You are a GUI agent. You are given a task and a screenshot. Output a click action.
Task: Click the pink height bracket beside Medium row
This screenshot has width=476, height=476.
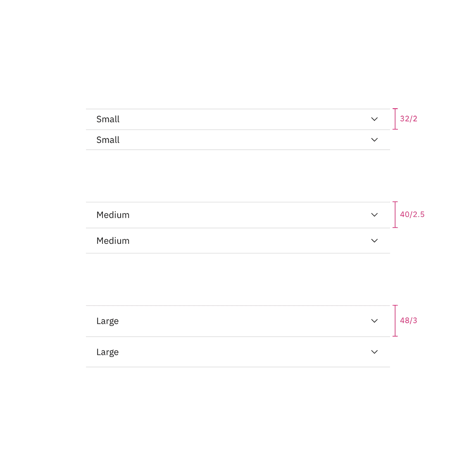(x=395, y=215)
